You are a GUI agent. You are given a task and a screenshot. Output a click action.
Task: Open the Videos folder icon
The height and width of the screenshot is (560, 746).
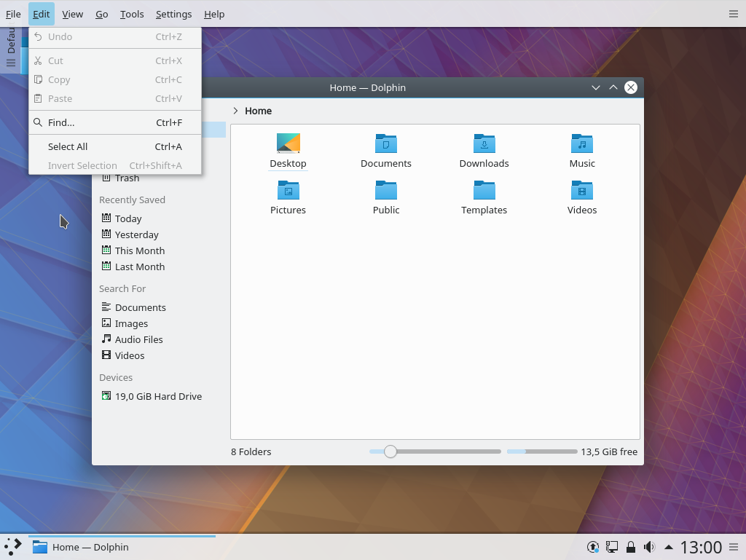(582, 190)
